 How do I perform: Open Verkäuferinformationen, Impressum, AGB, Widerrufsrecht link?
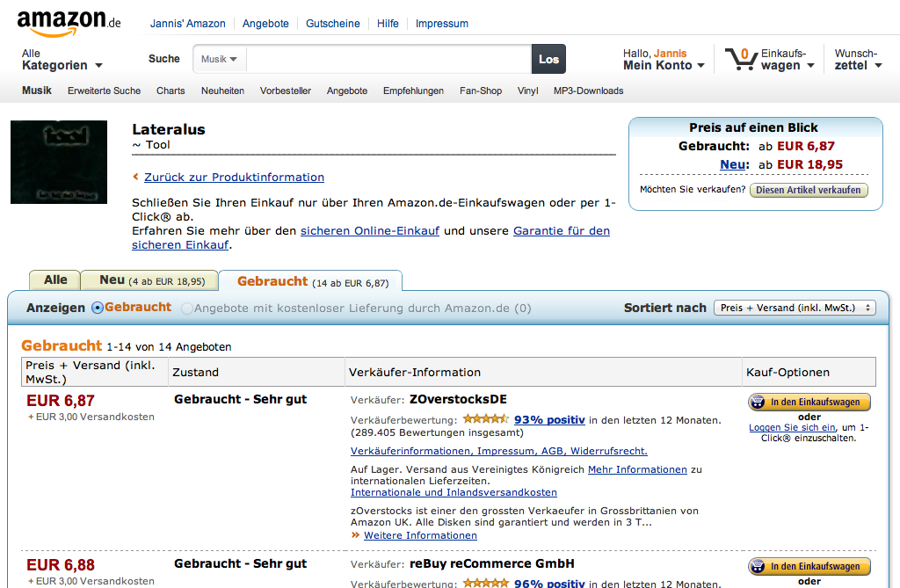[499, 451]
